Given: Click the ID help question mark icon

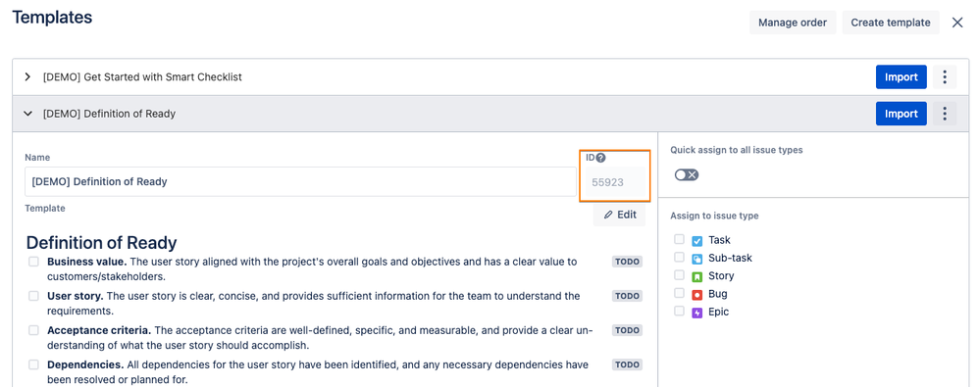Looking at the screenshot, I should pos(600,158).
